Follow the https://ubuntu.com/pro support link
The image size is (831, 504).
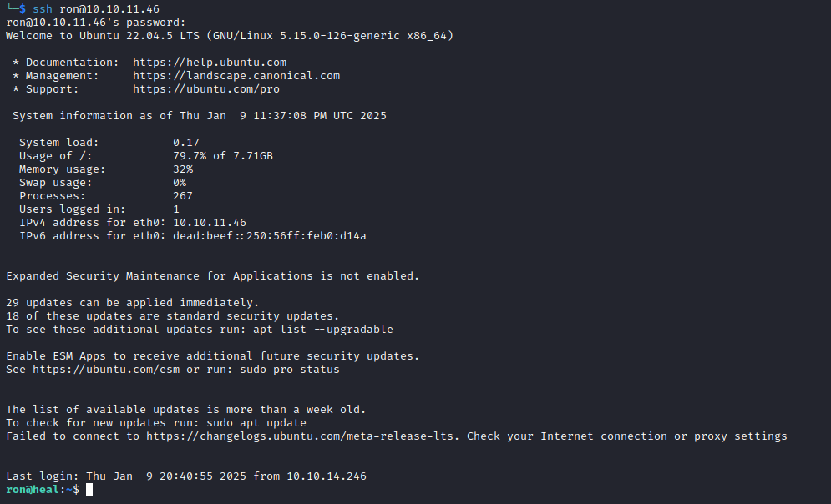pyautogui.click(x=206, y=89)
